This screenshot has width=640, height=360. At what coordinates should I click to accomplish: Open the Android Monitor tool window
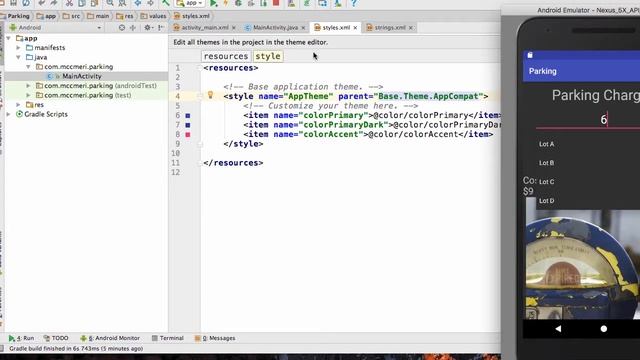(110, 338)
